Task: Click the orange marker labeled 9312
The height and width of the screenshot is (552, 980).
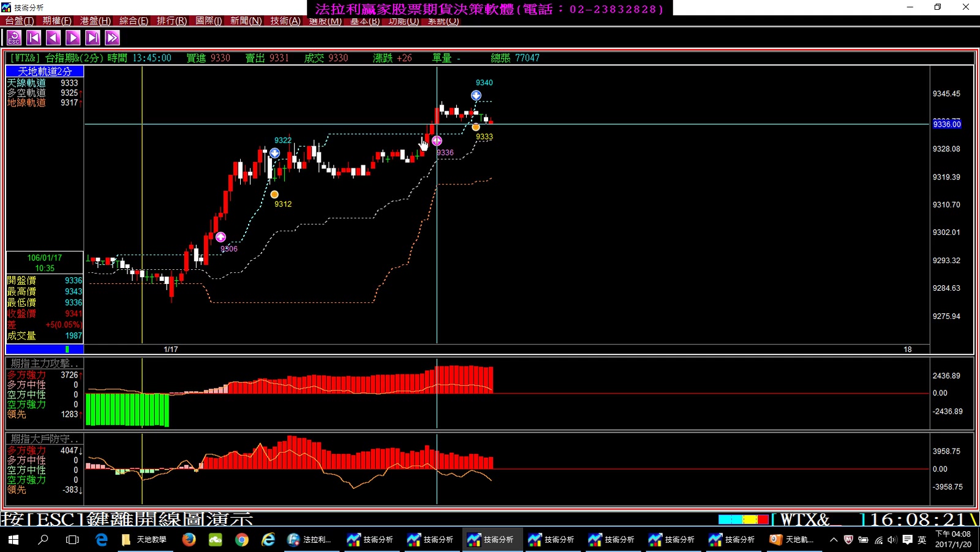Action: [x=274, y=195]
